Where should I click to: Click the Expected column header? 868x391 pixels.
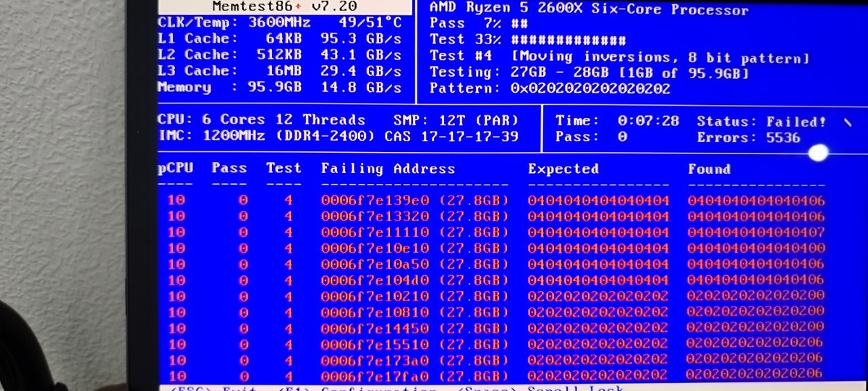coord(563,169)
